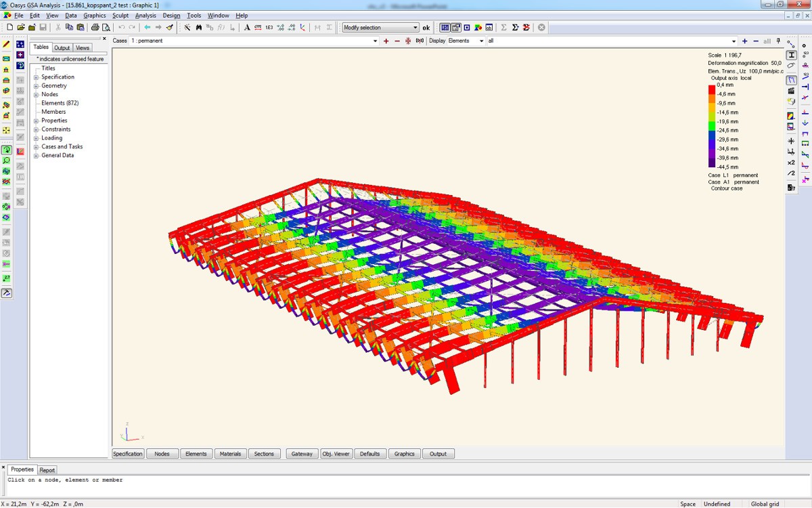The image size is (812, 508).
Task: Click the red color swatch in contour legend
Action: 711,89
